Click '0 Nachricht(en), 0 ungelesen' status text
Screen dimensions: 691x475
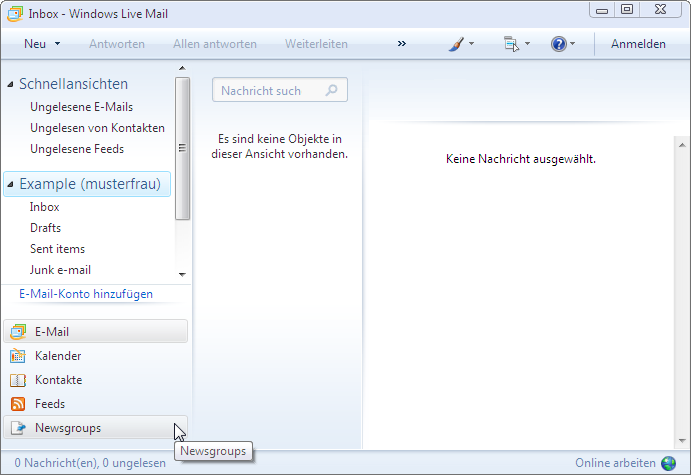(x=90, y=463)
